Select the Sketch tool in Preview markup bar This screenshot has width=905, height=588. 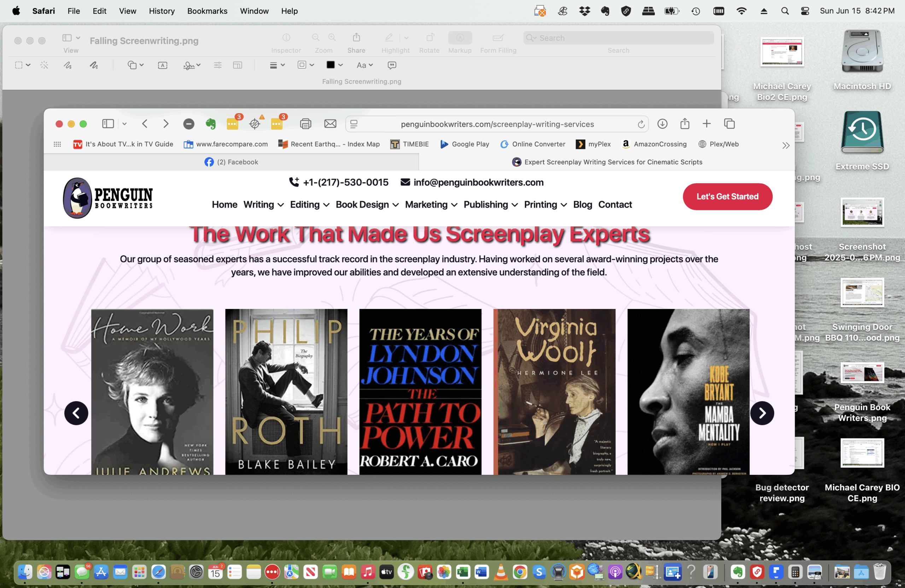pyautogui.click(x=68, y=65)
